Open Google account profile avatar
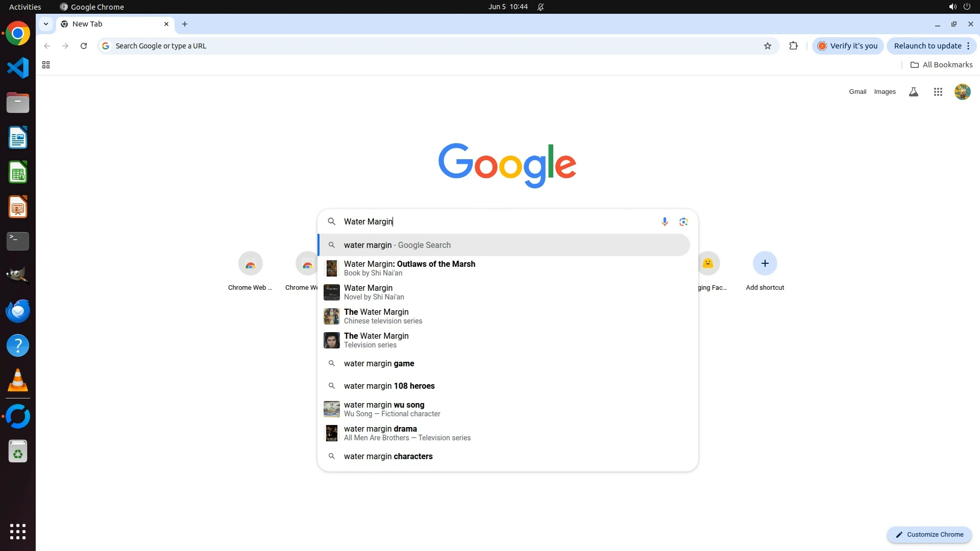This screenshot has width=980, height=551. [962, 92]
